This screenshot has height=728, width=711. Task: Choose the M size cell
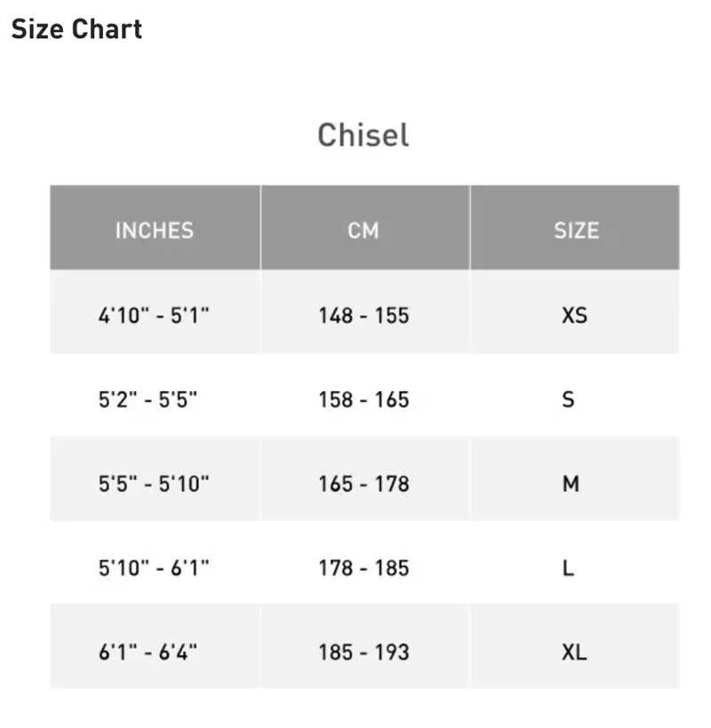(571, 484)
